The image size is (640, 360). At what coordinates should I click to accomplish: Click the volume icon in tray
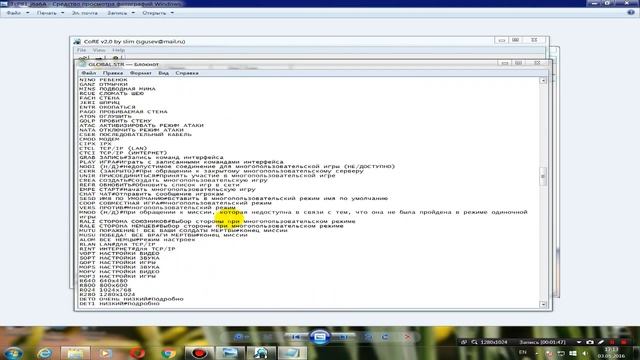[584, 353]
